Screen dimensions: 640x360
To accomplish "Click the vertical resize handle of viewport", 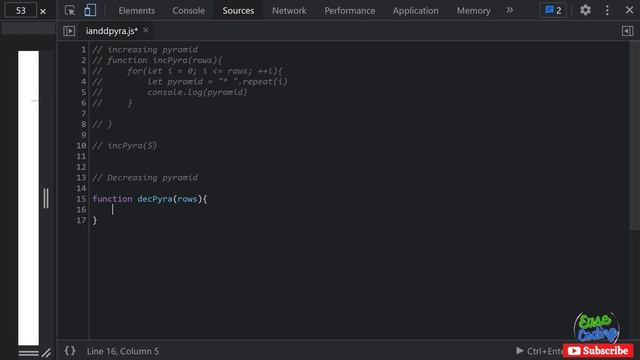I will point(46,198).
